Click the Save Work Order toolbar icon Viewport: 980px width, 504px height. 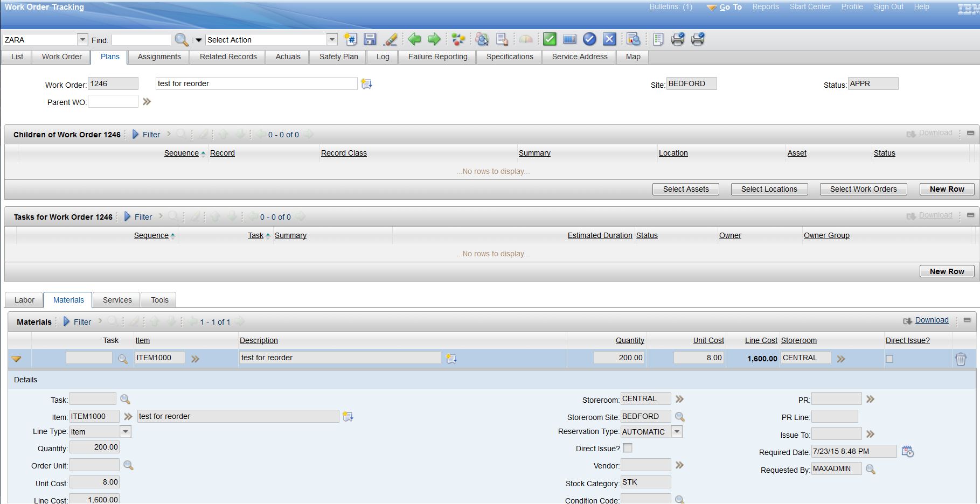click(x=370, y=39)
